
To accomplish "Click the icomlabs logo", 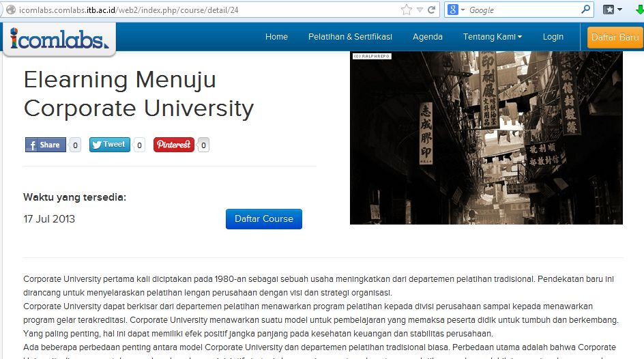I will pos(59,39).
